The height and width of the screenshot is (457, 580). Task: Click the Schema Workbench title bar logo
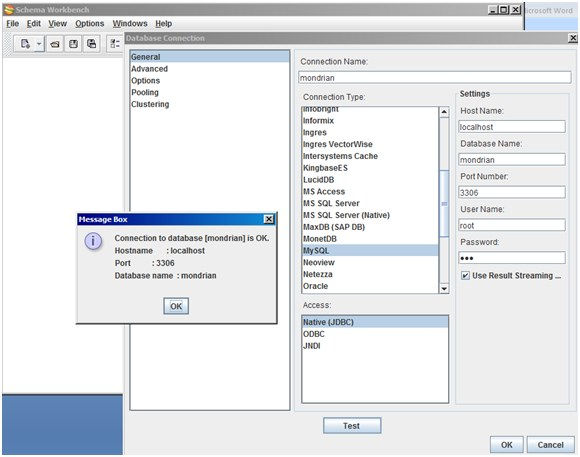tap(9, 10)
